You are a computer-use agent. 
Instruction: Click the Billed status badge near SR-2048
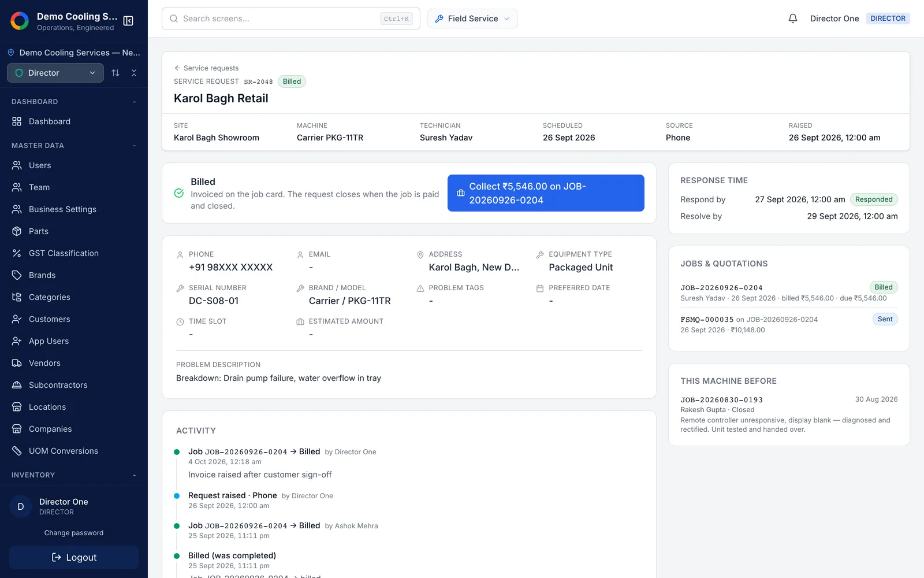pos(292,81)
